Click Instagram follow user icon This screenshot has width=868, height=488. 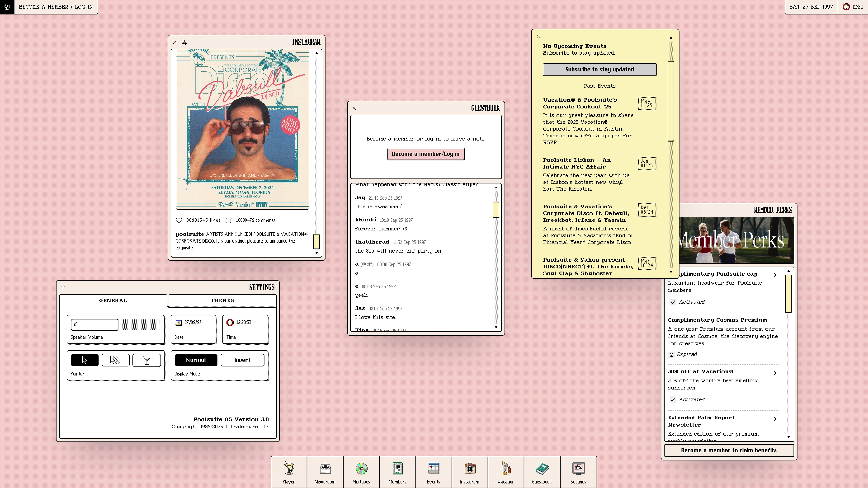click(184, 42)
